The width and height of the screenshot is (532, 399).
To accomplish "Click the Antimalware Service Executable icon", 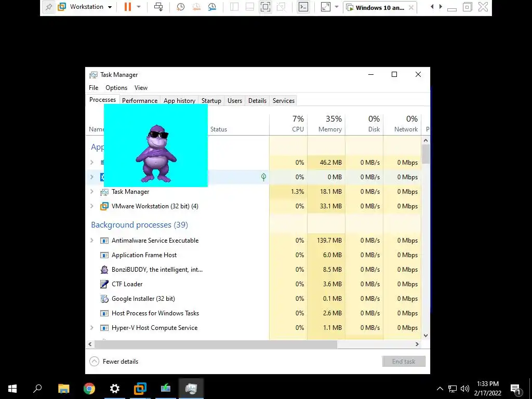I will (104, 241).
